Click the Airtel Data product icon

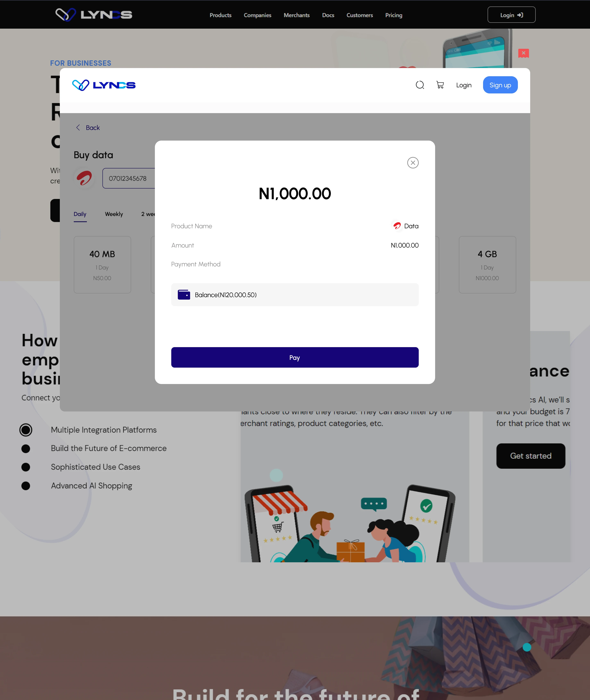(x=397, y=226)
